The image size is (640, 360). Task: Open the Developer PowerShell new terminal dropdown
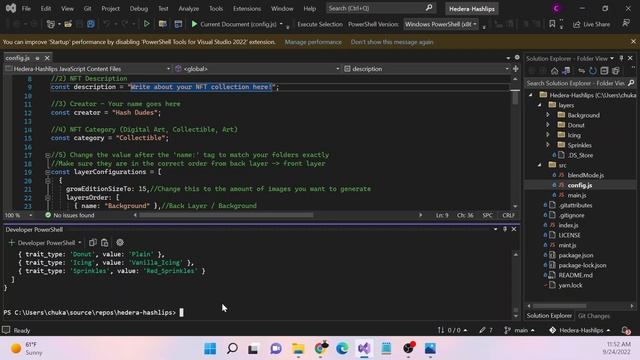(80, 243)
